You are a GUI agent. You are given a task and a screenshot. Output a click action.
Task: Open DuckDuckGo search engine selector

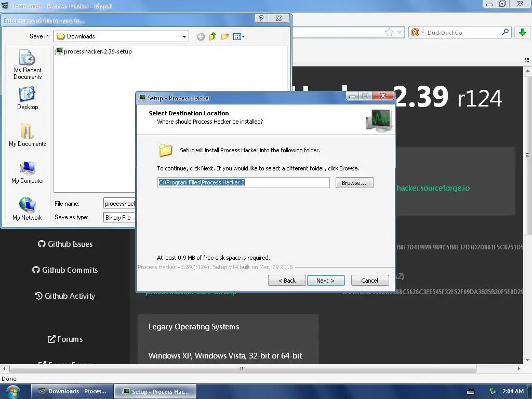(x=417, y=33)
